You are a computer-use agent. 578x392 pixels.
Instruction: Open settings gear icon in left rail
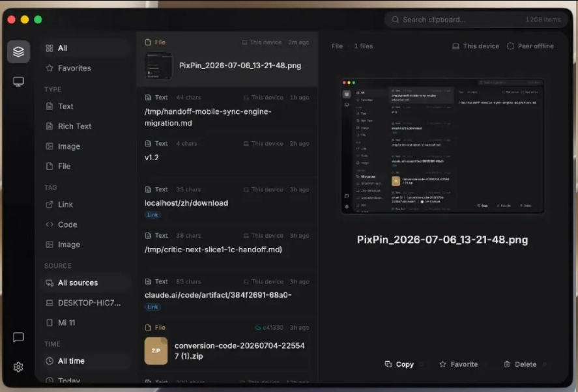click(x=18, y=367)
